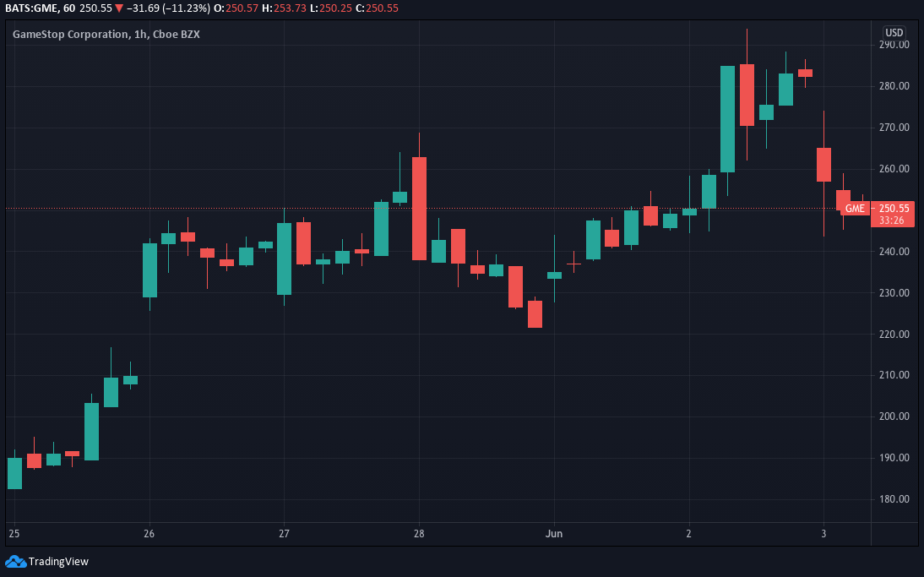Click the GameStop Corporation, 1h, Cboe BZX title
The image size is (924, 577).
(106, 34)
